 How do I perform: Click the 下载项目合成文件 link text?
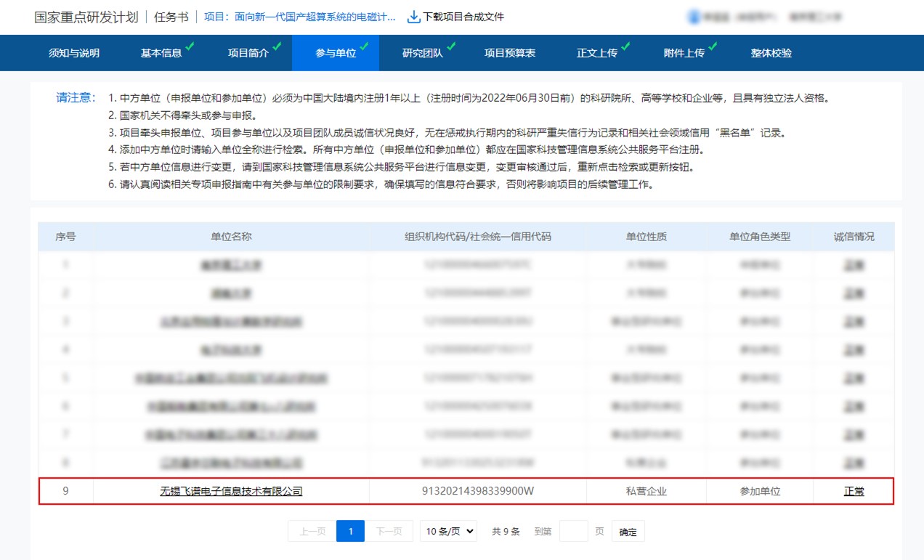(463, 17)
